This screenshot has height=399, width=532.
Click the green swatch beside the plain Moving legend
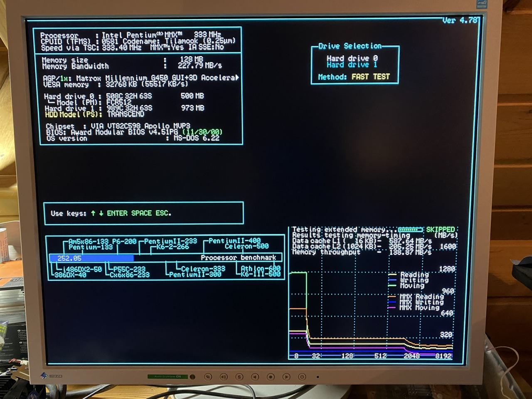coord(392,286)
